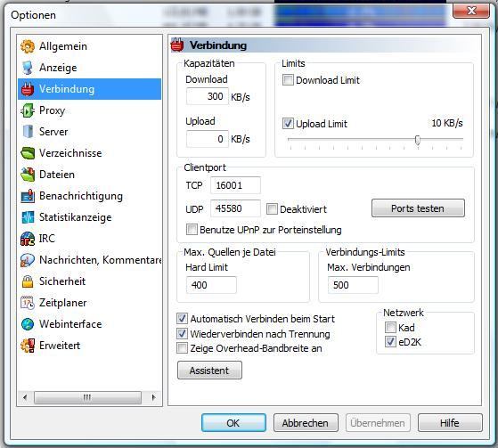Click the Abbrechen button
498x448 pixels.
(x=306, y=423)
